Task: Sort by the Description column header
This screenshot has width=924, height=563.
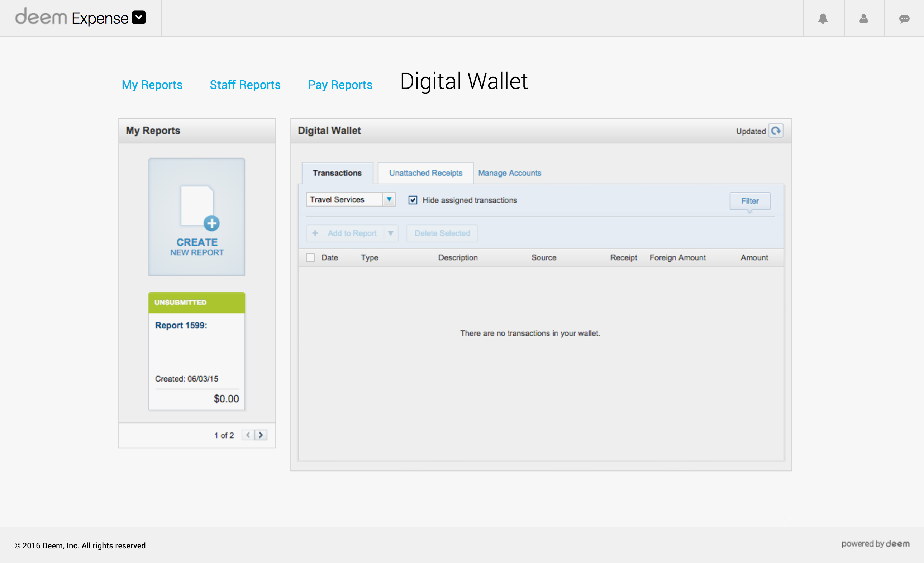Action: (457, 257)
